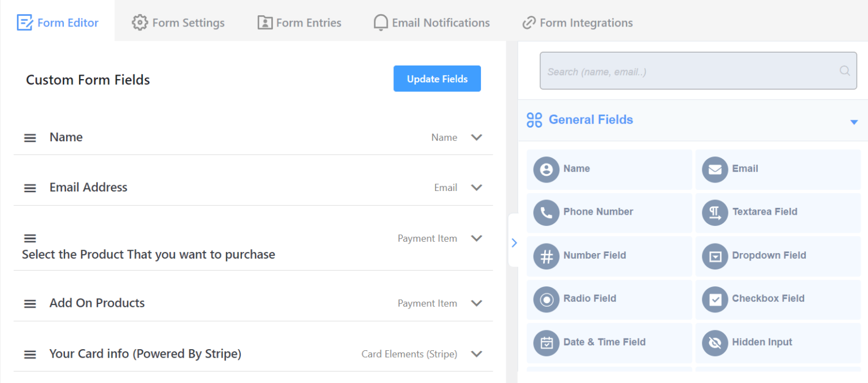This screenshot has height=383, width=868.
Task: Expand Add On Products field chevron
Action: coord(476,303)
